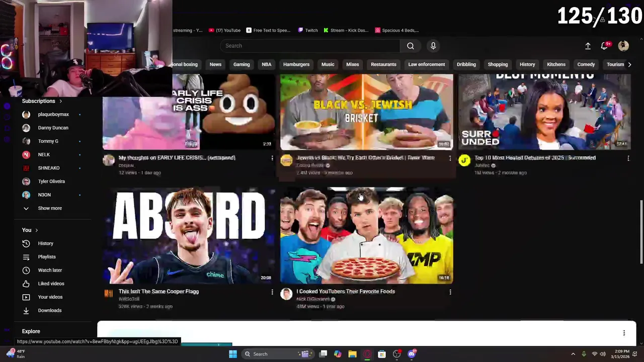Open File Explorer on taskbar
This screenshot has height=362, width=644.
coord(352,354)
